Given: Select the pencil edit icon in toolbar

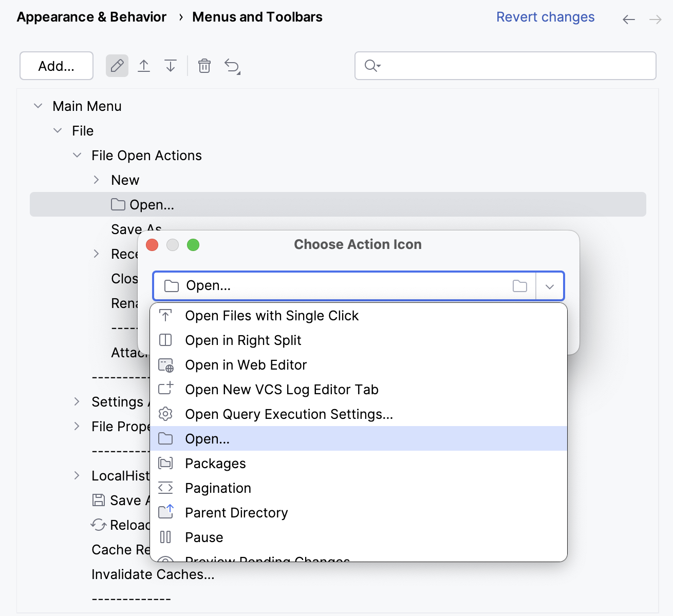Looking at the screenshot, I should pyautogui.click(x=117, y=66).
